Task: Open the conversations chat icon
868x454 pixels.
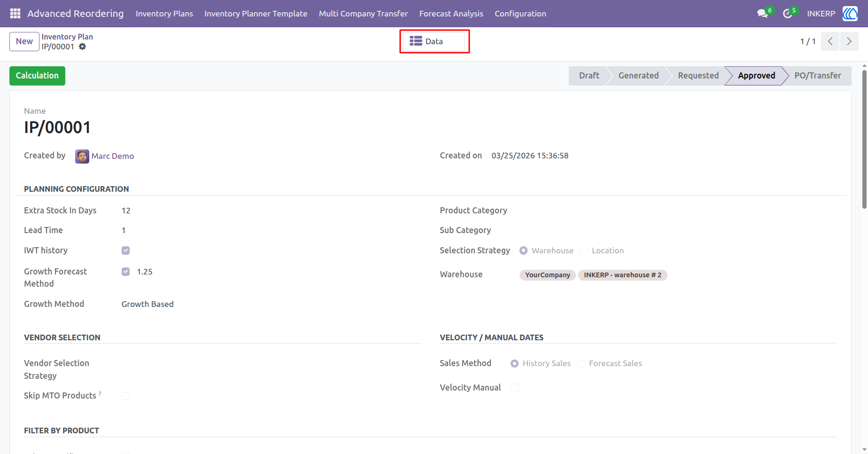Action: pyautogui.click(x=762, y=14)
